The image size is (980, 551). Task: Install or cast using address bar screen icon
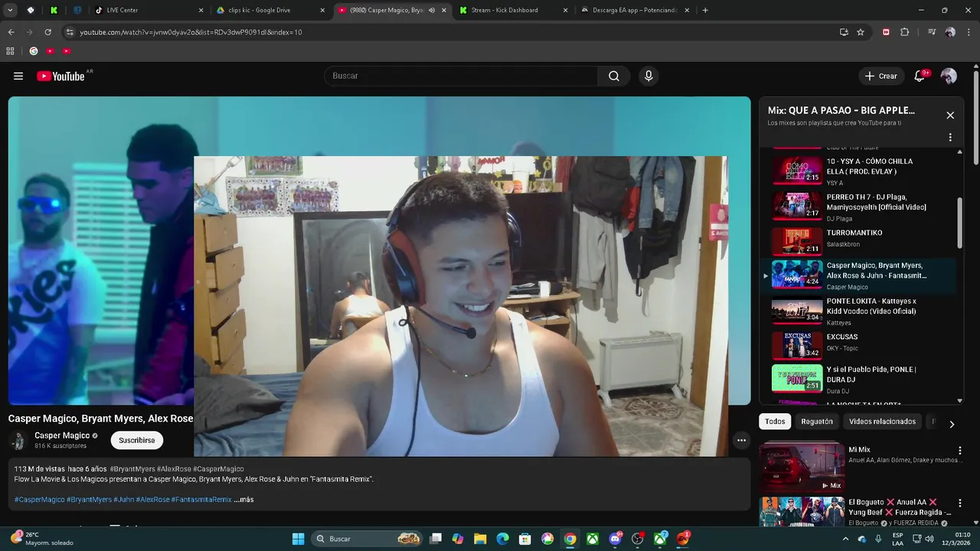click(844, 32)
